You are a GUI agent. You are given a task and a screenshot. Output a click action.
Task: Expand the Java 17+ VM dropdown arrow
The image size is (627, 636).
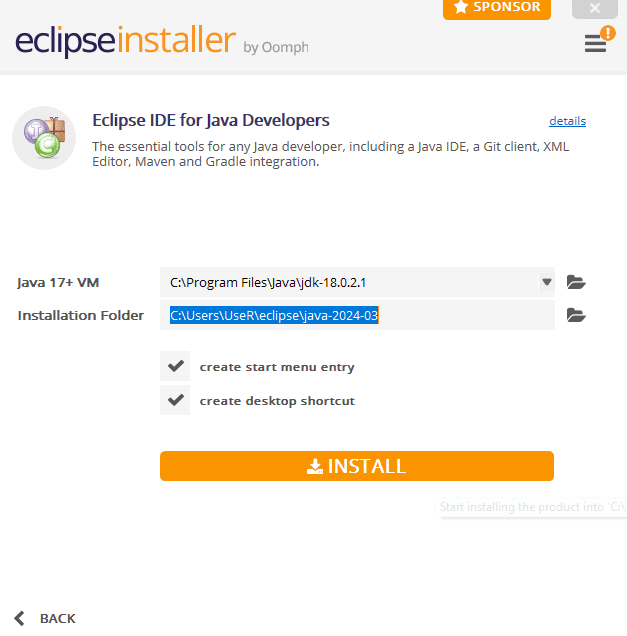pyautogui.click(x=547, y=282)
